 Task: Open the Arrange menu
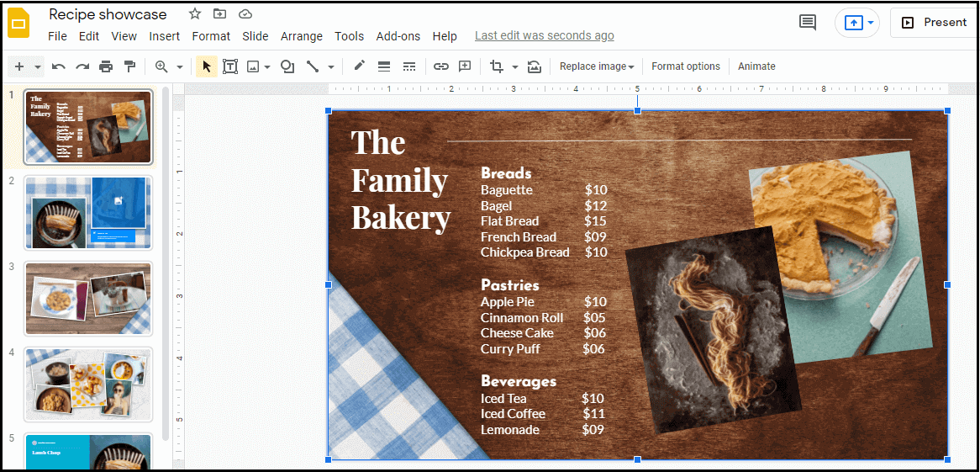[301, 36]
